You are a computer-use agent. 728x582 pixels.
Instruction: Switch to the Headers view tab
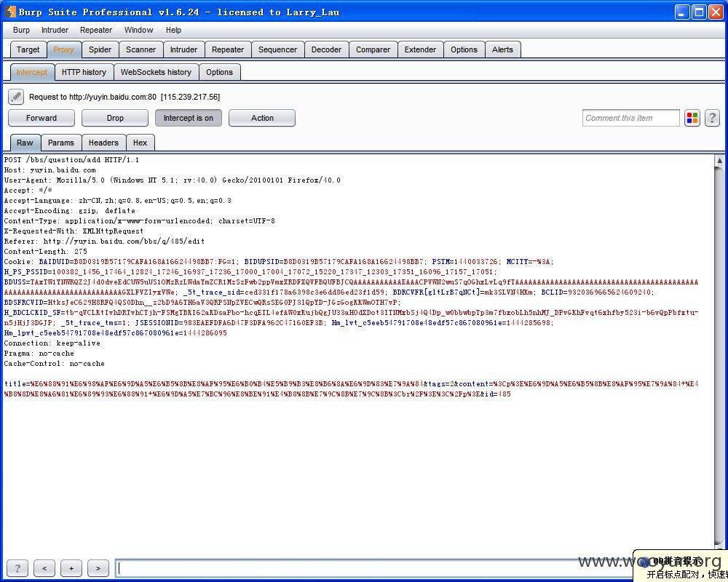[x=103, y=143]
